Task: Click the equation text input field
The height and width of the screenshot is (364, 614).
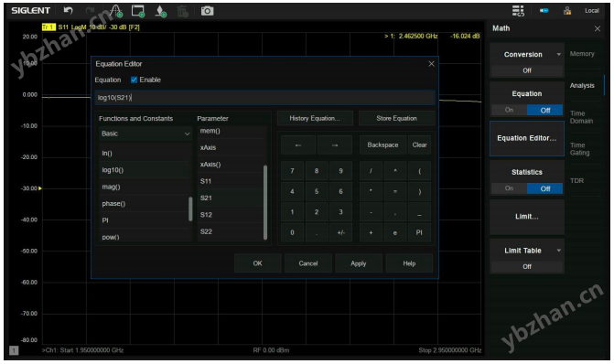Action: [x=264, y=98]
